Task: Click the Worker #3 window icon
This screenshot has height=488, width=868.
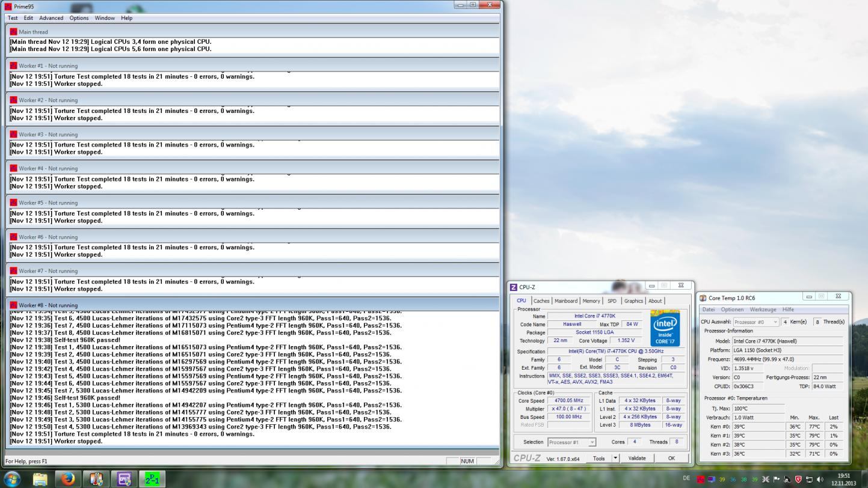Action: (13, 134)
